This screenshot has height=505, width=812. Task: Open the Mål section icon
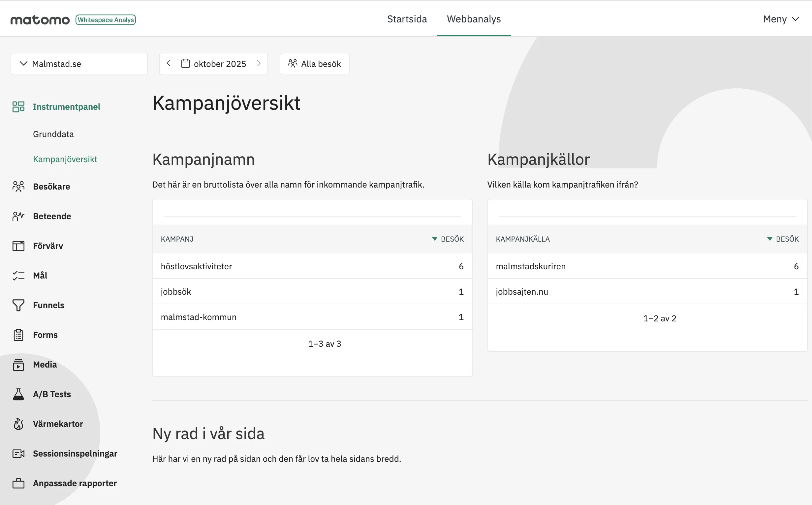(18, 276)
